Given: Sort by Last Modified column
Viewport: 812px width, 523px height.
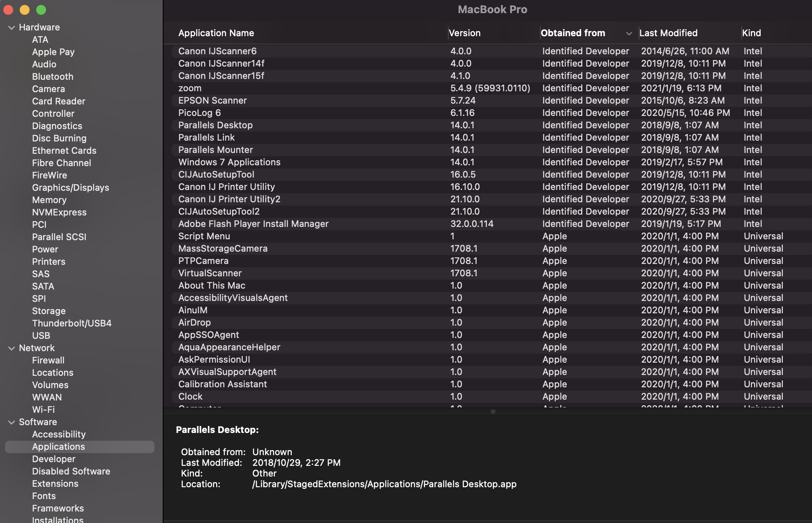Looking at the screenshot, I should tap(668, 33).
